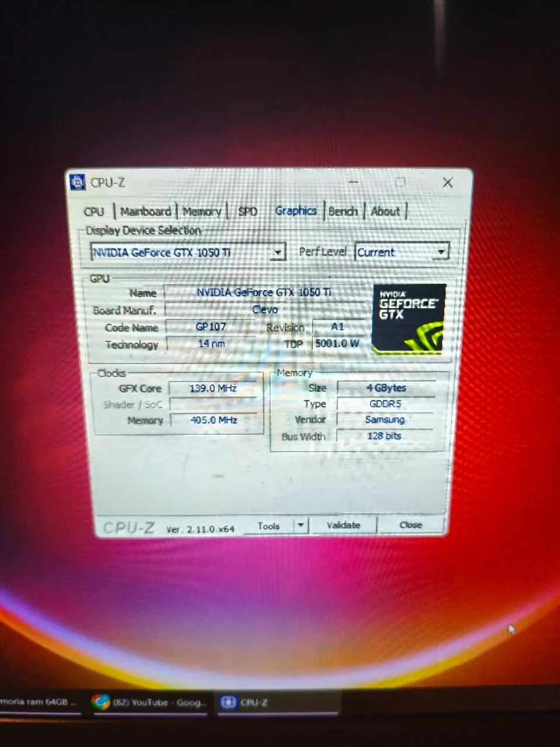This screenshot has height=747, width=560.
Task: Expand the Display Device Selection dropdown
Action: click(x=278, y=253)
